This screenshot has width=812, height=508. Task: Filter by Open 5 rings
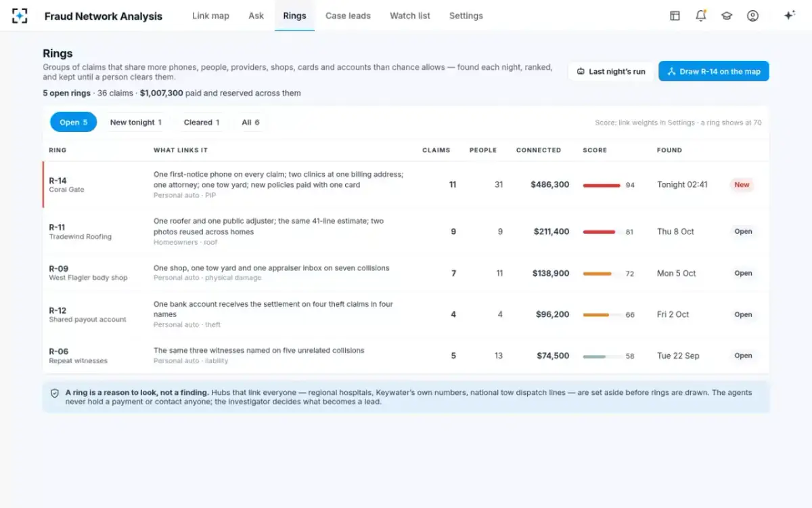pos(73,122)
